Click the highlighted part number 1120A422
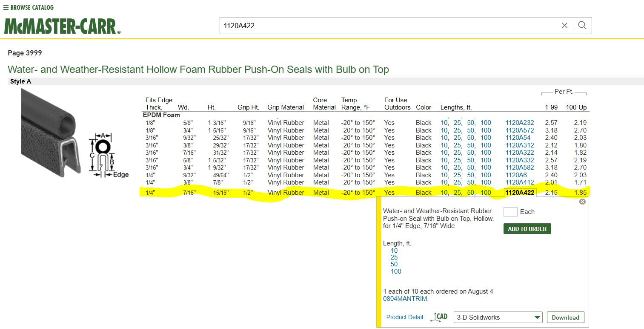The height and width of the screenshot is (329, 644). click(520, 193)
